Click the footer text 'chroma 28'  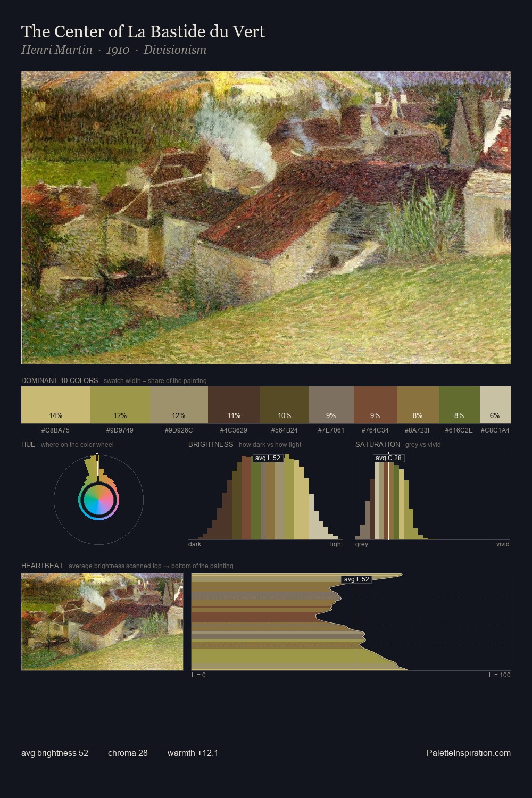click(x=128, y=753)
